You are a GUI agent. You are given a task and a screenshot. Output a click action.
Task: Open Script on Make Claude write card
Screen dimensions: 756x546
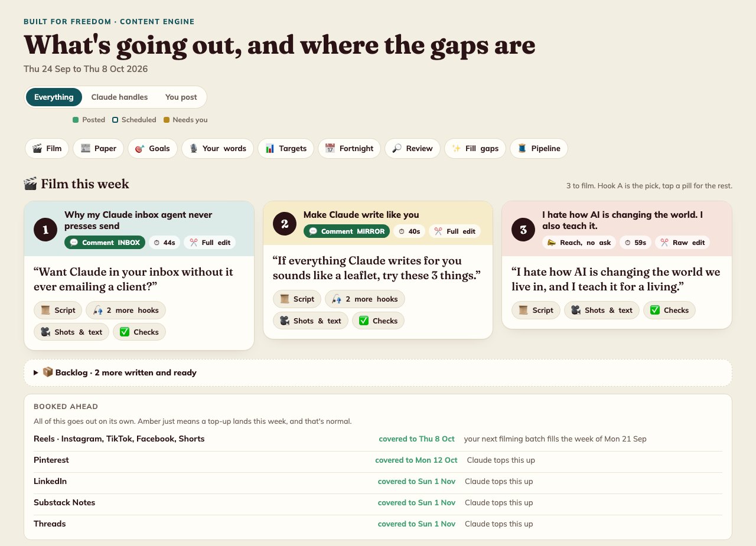(x=297, y=299)
